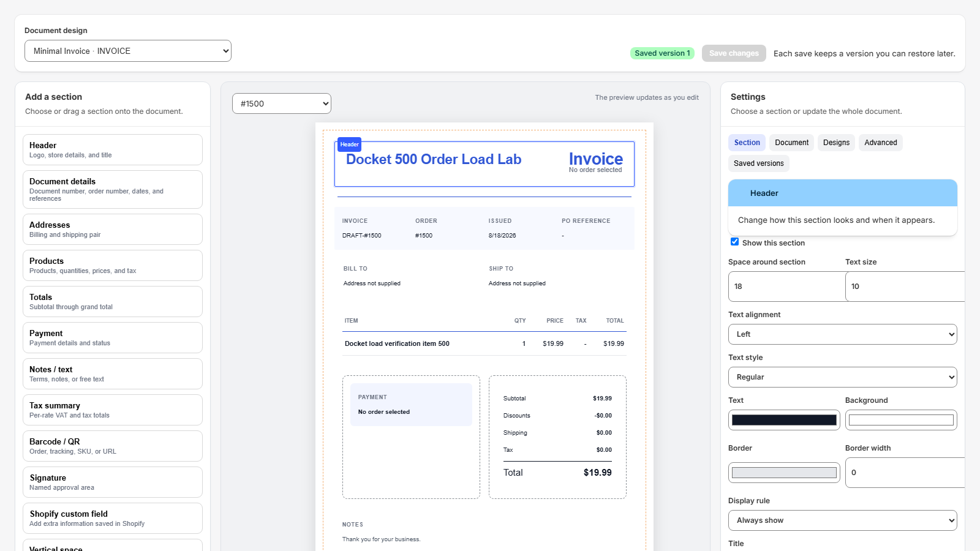
Task: Click the 'BILL TO' address label
Action: (355, 269)
